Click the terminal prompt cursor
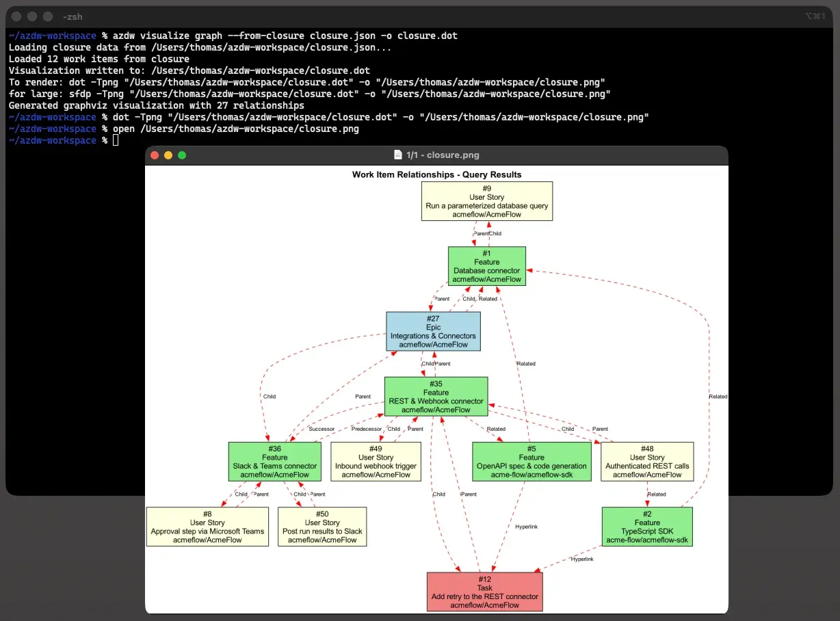 coord(116,140)
